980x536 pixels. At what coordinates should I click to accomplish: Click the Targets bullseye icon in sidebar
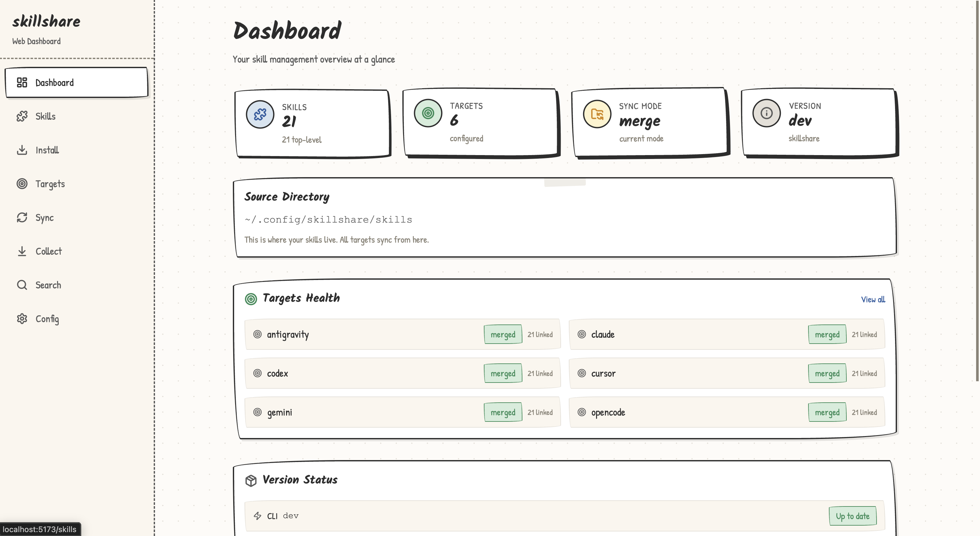tap(22, 184)
